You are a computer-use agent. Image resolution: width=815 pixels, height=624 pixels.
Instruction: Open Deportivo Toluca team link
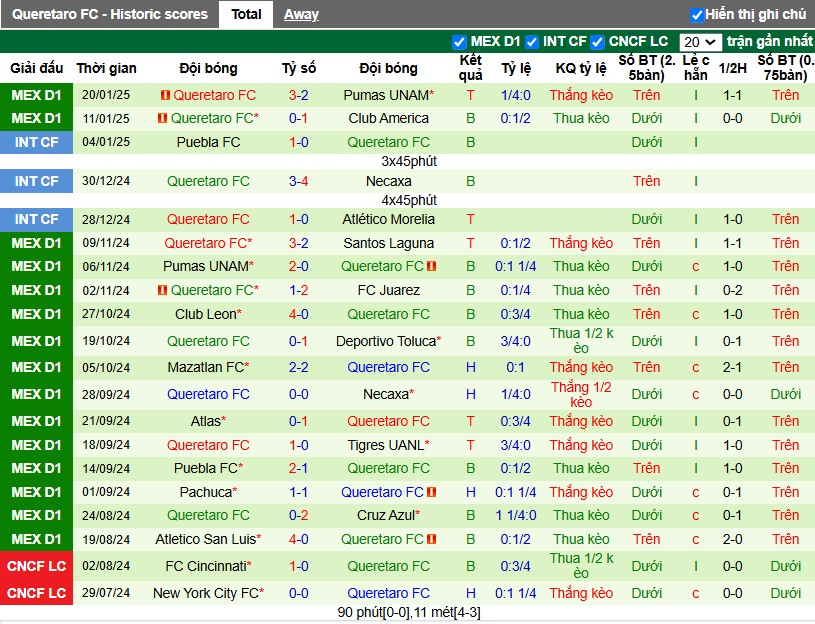[x=388, y=341]
